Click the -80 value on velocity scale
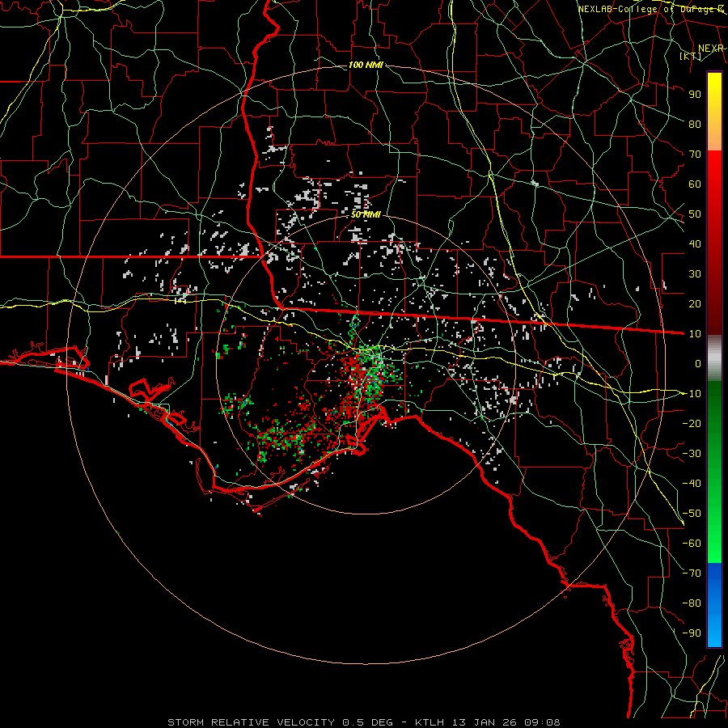The image size is (728, 728). click(692, 603)
